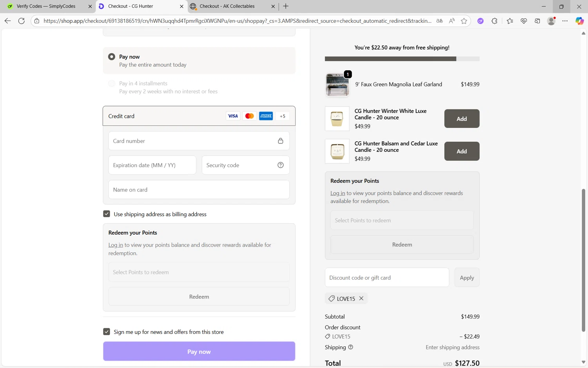Screen dimensions: 588x368
Task: Open the security code help question mark
Action: (x=281, y=165)
